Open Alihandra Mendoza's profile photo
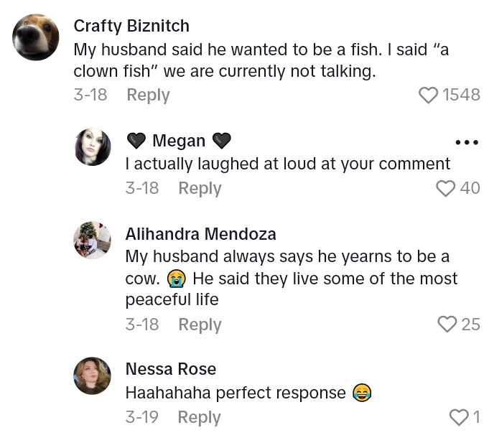 tap(93, 240)
